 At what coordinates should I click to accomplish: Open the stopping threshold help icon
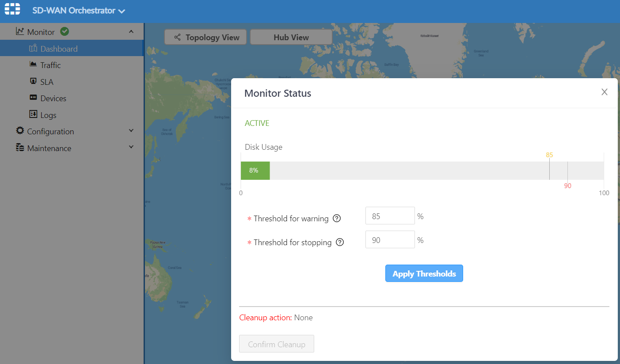(x=339, y=242)
